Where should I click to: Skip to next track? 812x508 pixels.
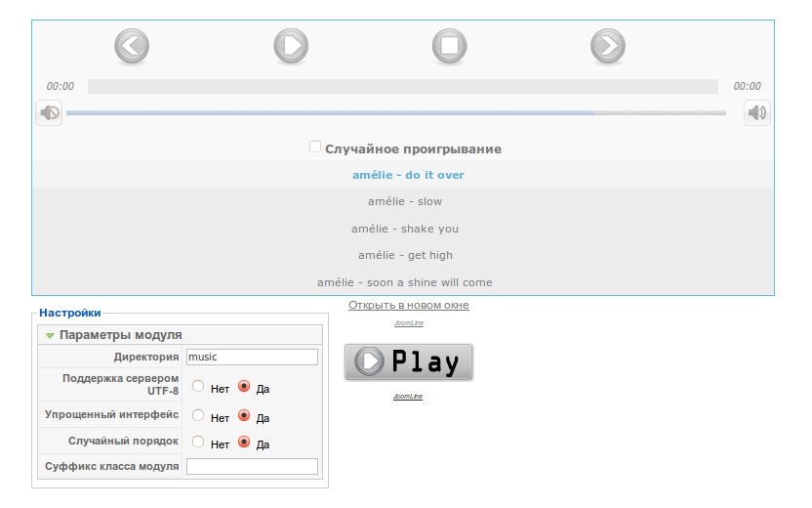tap(607, 46)
